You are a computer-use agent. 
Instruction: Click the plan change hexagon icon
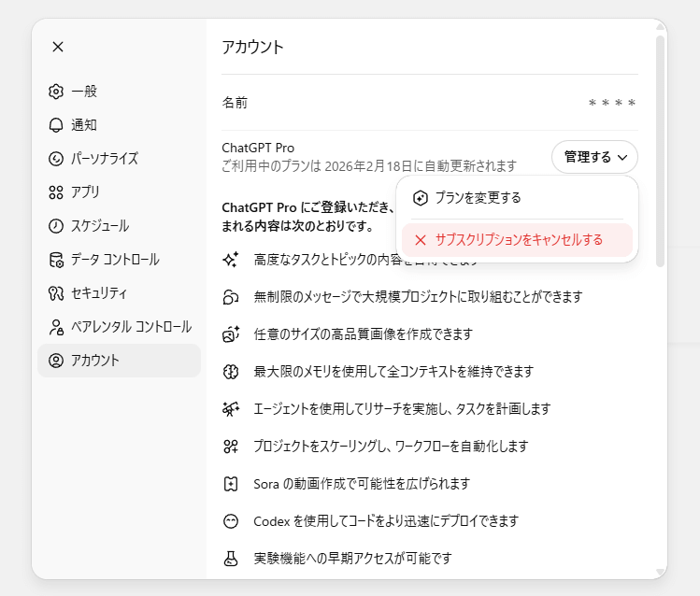pyautogui.click(x=420, y=198)
